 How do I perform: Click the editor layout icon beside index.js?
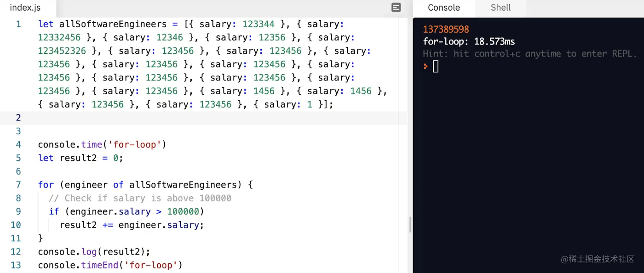point(396,7)
